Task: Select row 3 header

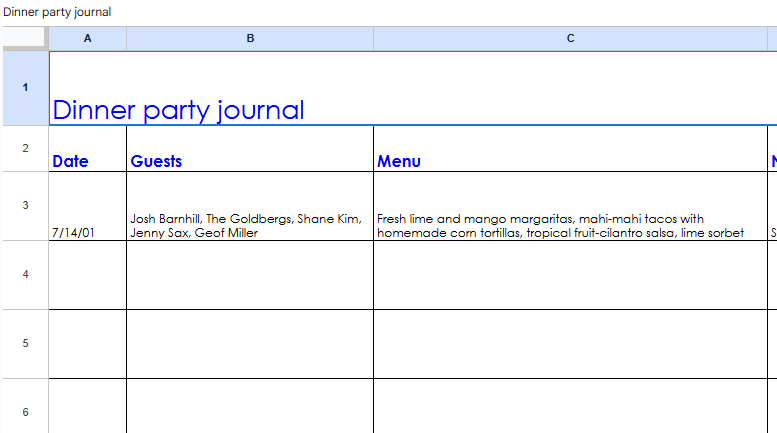Action: point(24,206)
